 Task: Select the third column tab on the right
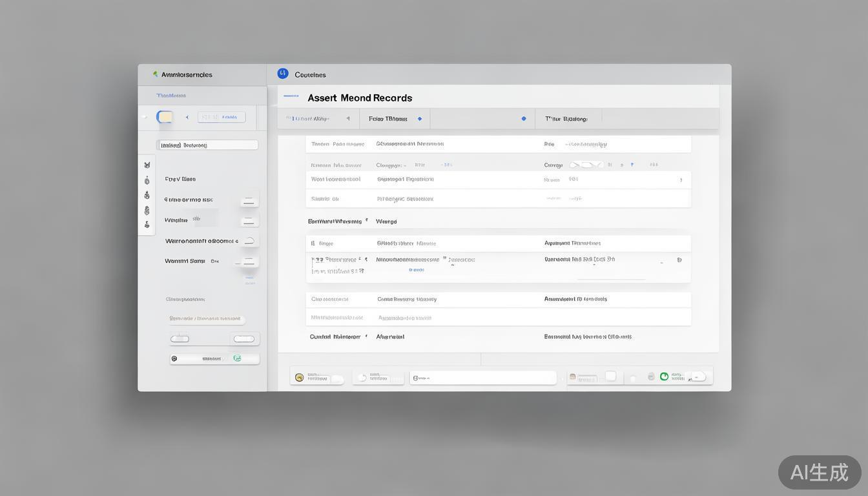click(x=566, y=119)
